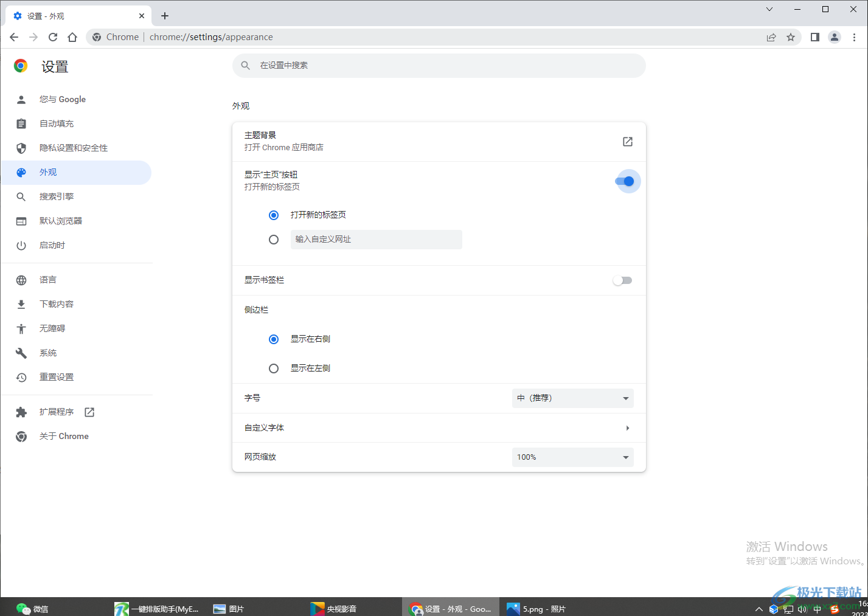
Task: Open 搜索引擎 settings section
Action: pyautogui.click(x=76, y=196)
